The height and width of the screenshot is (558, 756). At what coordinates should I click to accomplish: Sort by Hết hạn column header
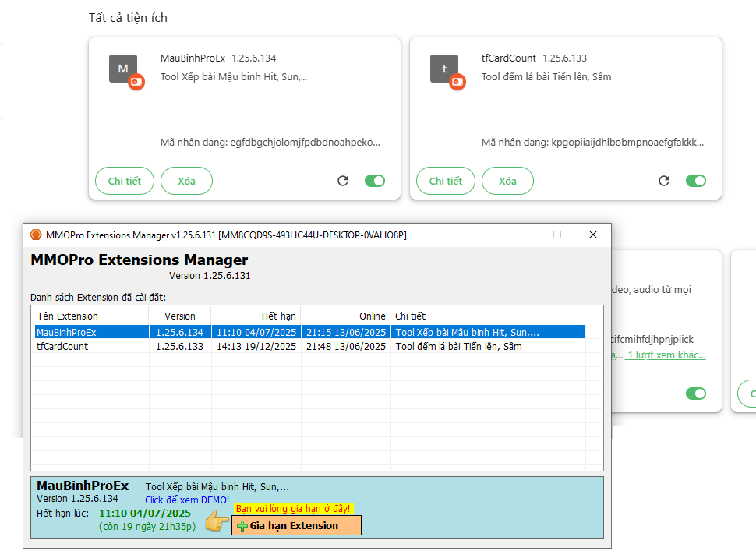256,316
